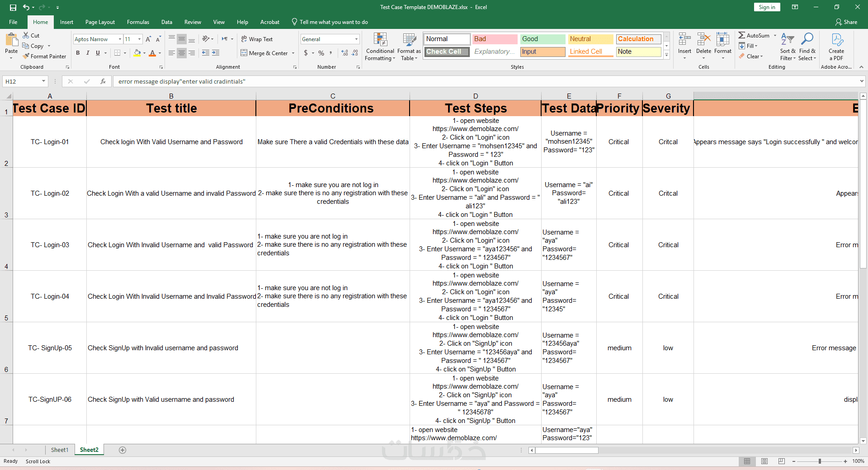Save the workbook with the floppy disk icon
Viewport: 868px width, 470px height.
pyautogui.click(x=13, y=7)
